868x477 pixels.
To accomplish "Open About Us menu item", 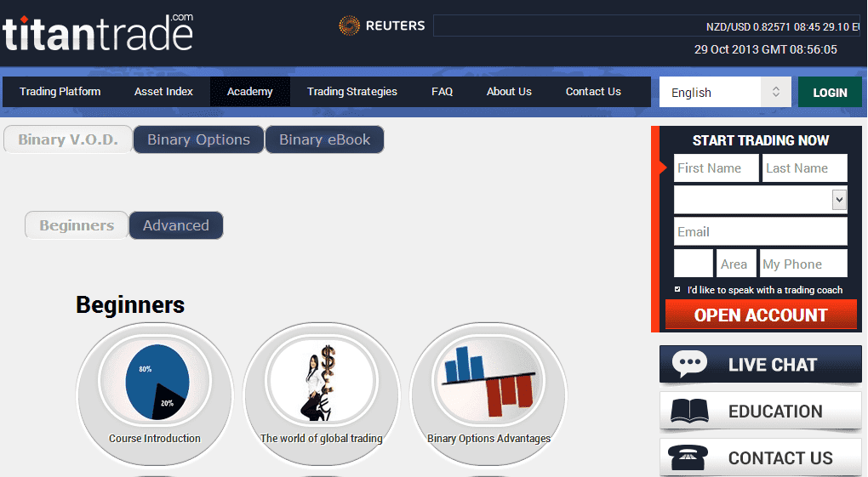I will coord(509,91).
